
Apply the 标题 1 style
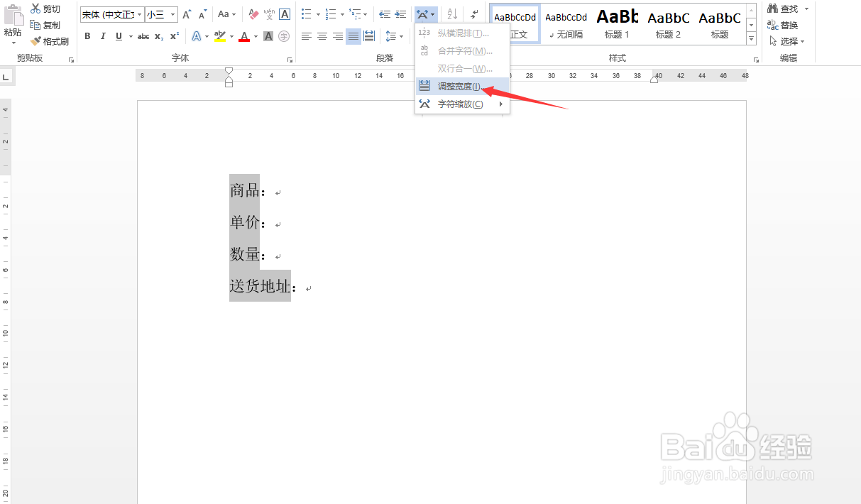pyautogui.click(x=617, y=23)
